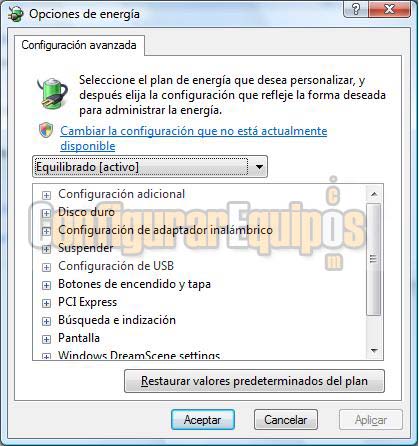Viewport: 419px width, 446px height.
Task: Open the Equilibrado [activo] plan dropdown
Action: click(x=150, y=166)
